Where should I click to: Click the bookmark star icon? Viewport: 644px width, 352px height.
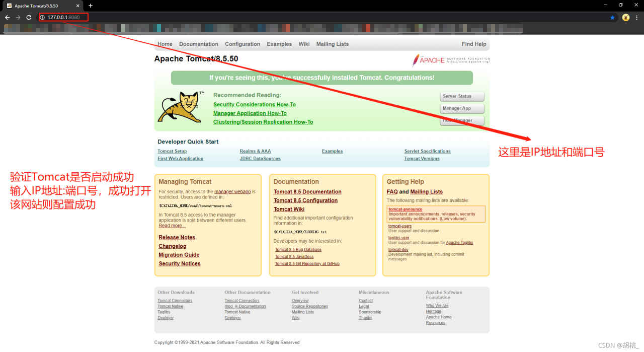(612, 17)
